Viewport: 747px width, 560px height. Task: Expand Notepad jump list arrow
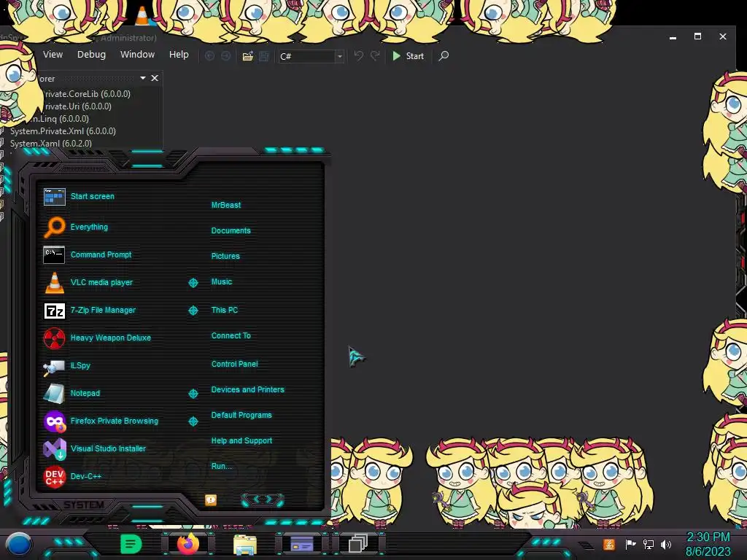click(193, 394)
